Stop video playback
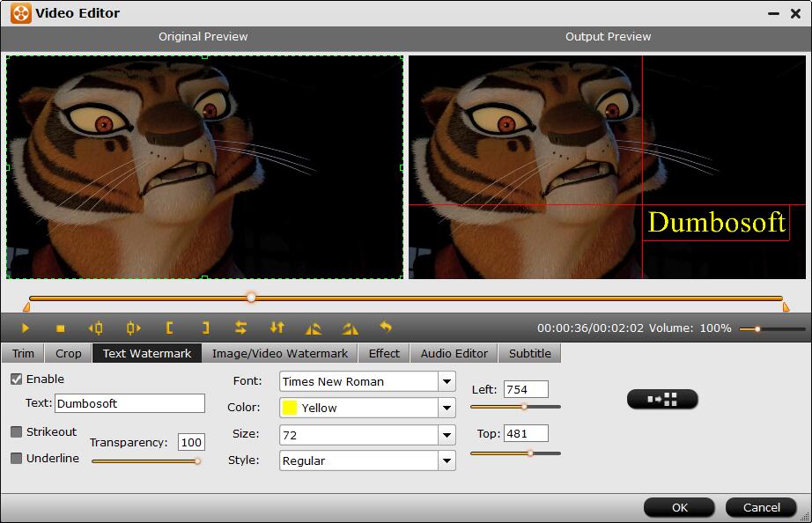Screen dimensions: 812x523 (x=61, y=328)
